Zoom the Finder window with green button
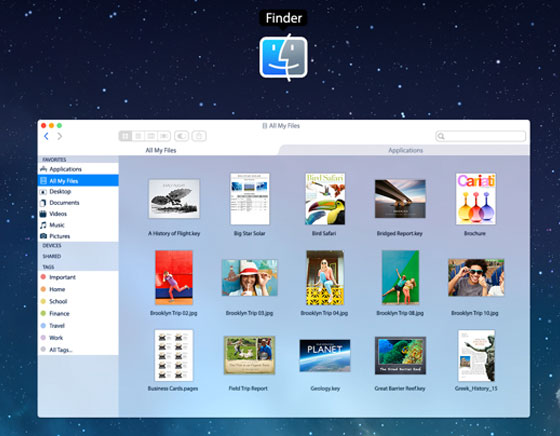This screenshot has height=436, width=560. click(x=59, y=125)
